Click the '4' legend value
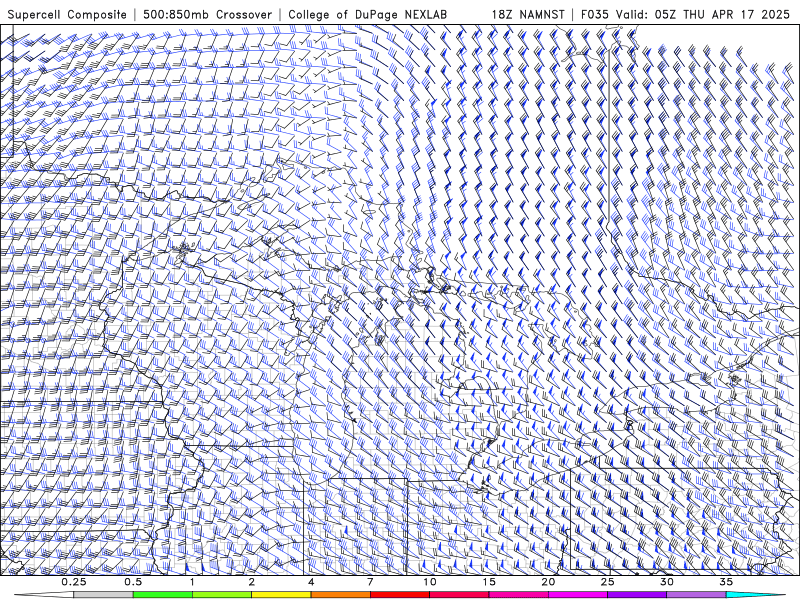The image size is (800, 600). pyautogui.click(x=311, y=582)
